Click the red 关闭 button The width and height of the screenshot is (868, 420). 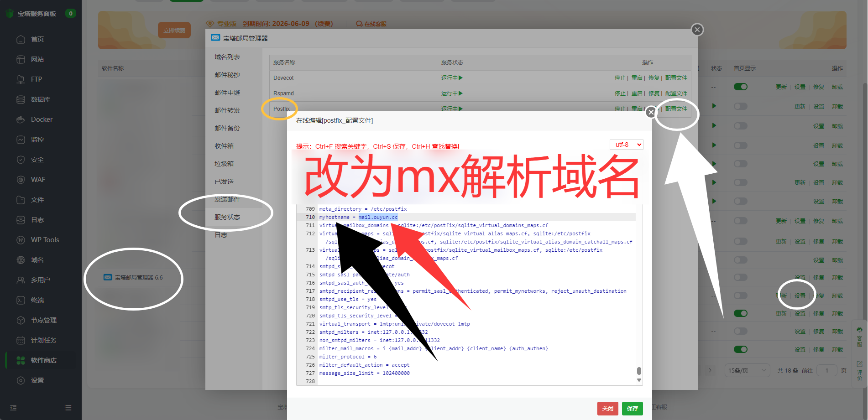pos(607,408)
